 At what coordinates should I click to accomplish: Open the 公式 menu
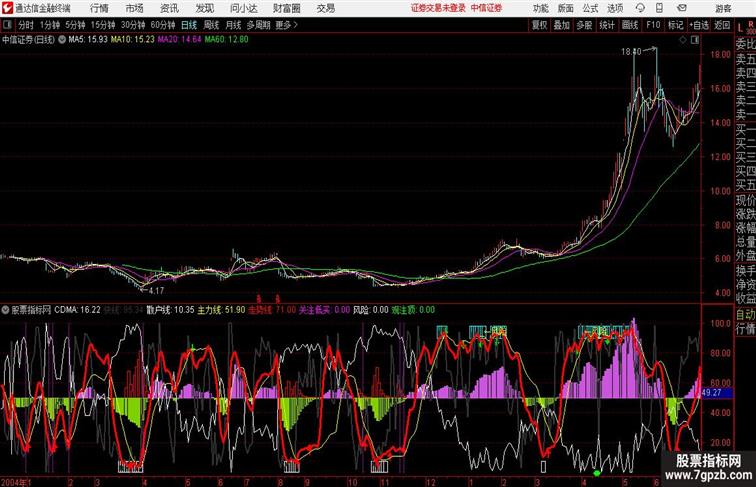(x=590, y=8)
